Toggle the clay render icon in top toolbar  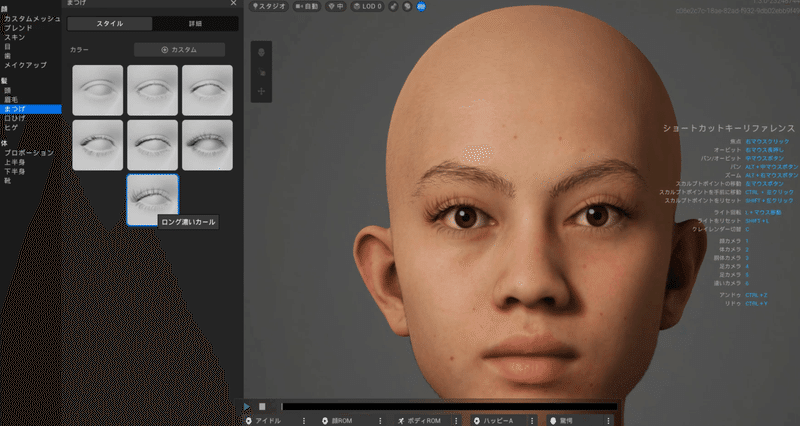(x=407, y=6)
